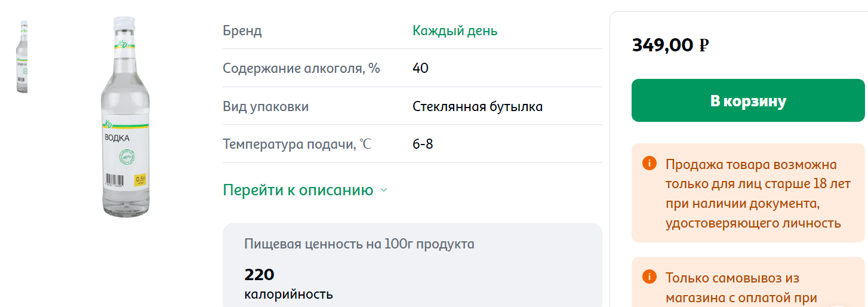Click the 6-8 serving temperature value
The image size is (868, 307).
422,144
